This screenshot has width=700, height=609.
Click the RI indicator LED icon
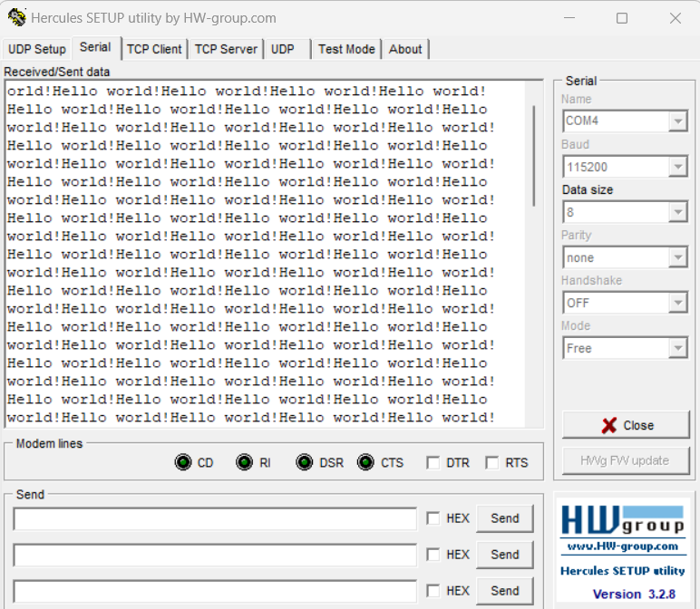244,462
